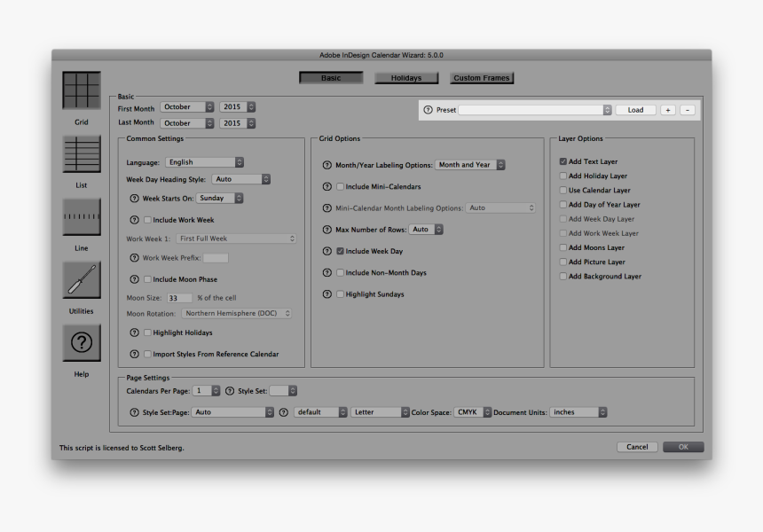Click help icon before Style Set:Page
Image resolution: width=763 pixels, height=532 pixels.
[x=134, y=412]
